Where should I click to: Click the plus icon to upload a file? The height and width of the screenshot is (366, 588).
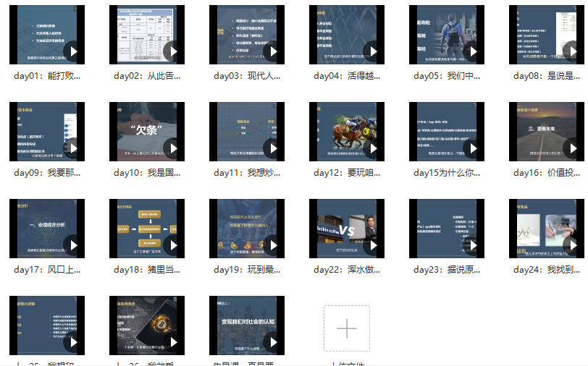(347, 328)
